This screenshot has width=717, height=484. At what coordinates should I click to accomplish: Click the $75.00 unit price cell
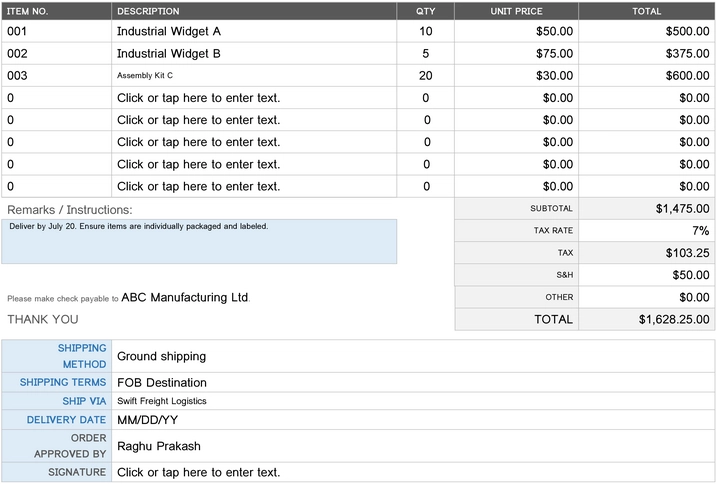point(554,53)
